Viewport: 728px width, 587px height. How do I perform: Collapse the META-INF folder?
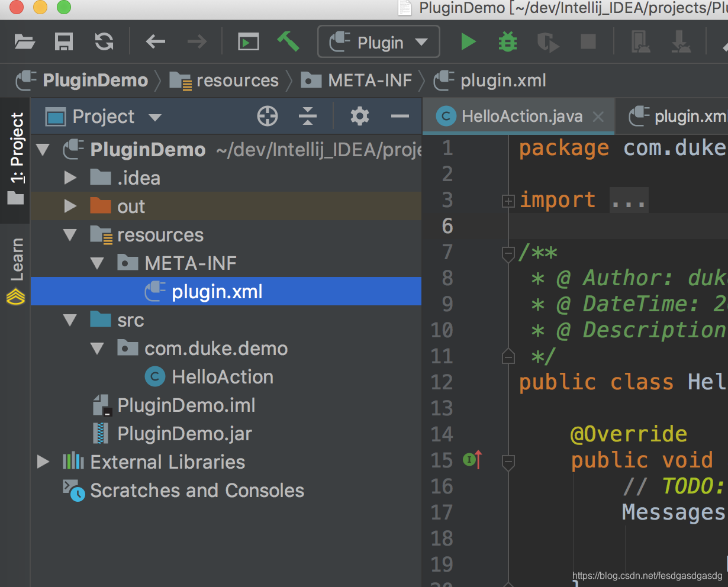pyautogui.click(x=98, y=263)
